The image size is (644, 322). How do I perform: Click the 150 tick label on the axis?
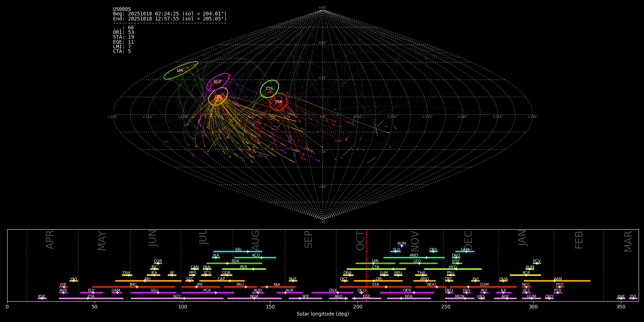pyautogui.click(x=270, y=307)
